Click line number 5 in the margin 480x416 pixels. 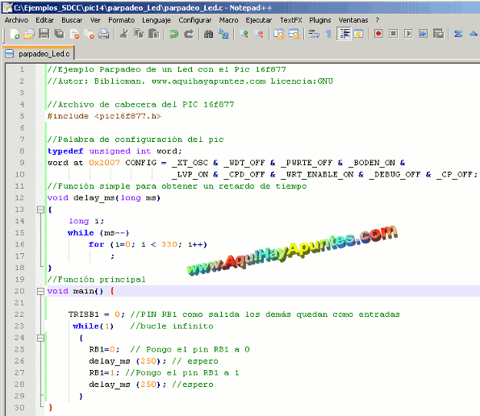22,116
